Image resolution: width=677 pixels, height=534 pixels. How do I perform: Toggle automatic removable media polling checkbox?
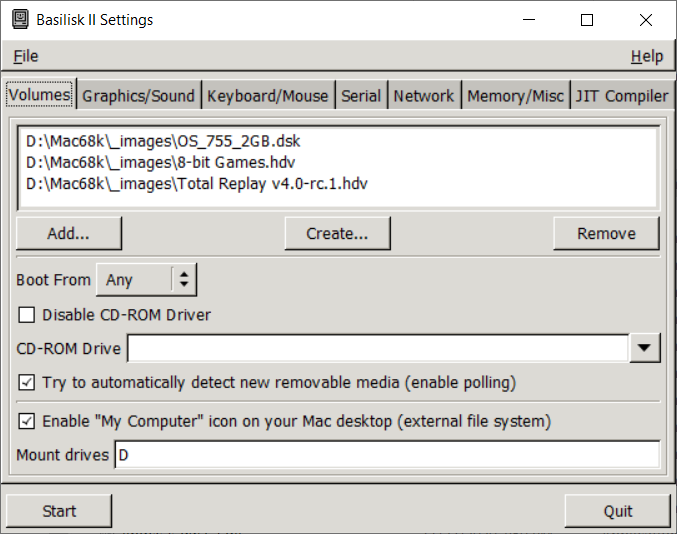[x=27, y=382]
